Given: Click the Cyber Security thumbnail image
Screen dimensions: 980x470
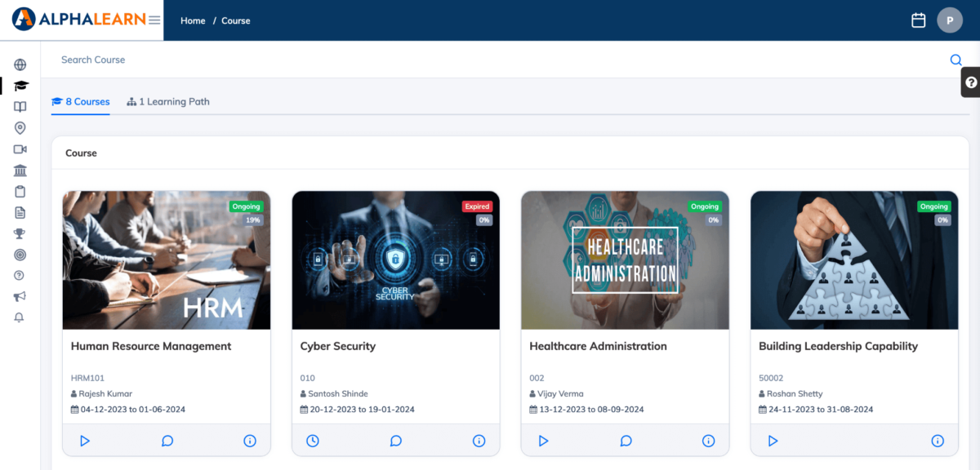Looking at the screenshot, I should 396,260.
